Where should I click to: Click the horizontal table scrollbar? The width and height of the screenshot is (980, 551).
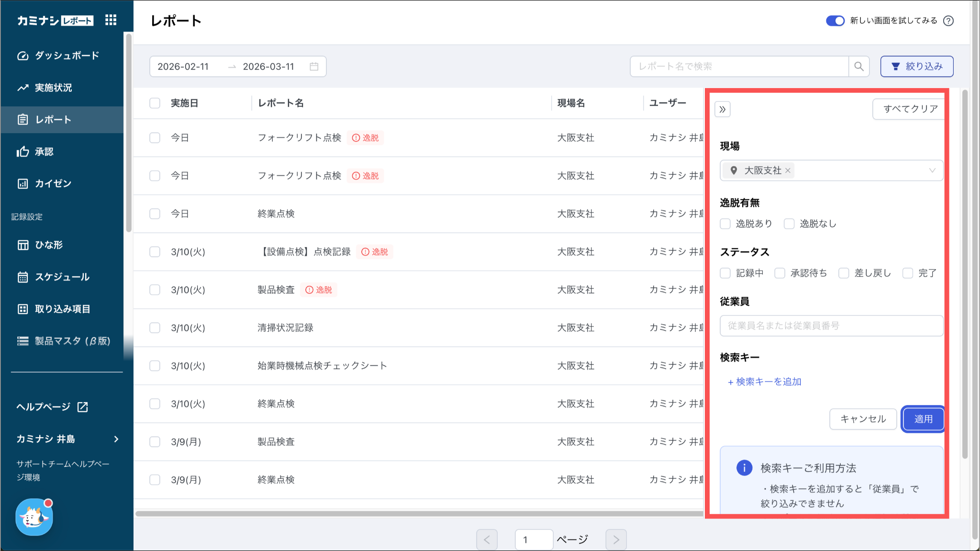click(418, 514)
